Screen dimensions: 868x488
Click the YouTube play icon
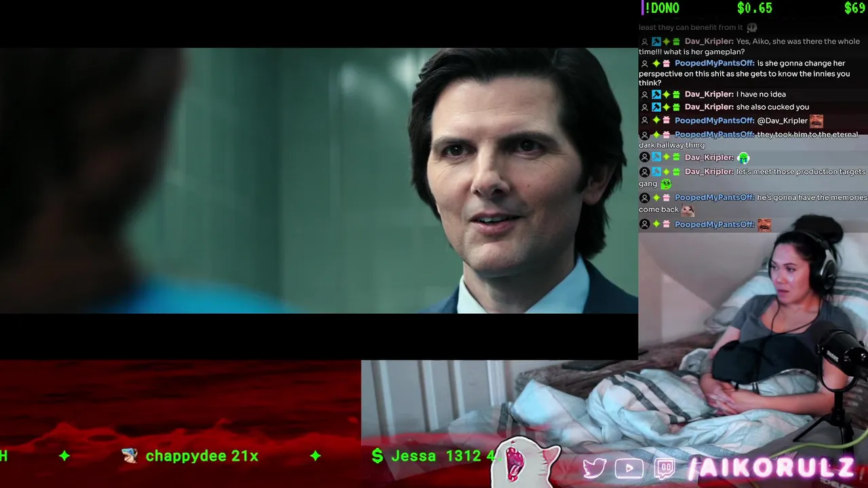click(629, 468)
